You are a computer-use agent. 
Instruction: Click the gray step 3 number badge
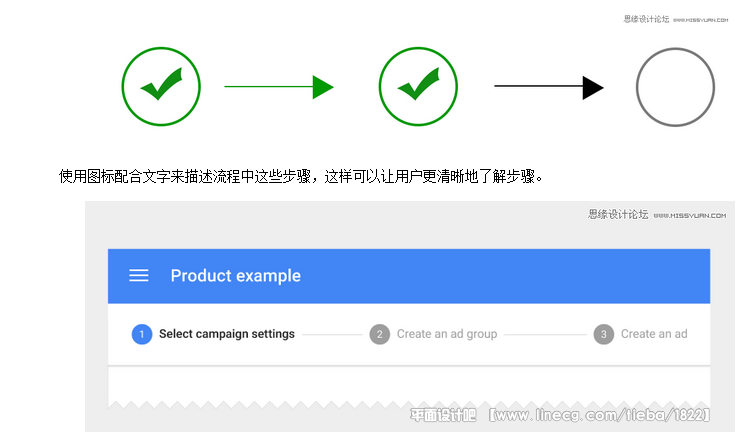pyautogui.click(x=604, y=334)
